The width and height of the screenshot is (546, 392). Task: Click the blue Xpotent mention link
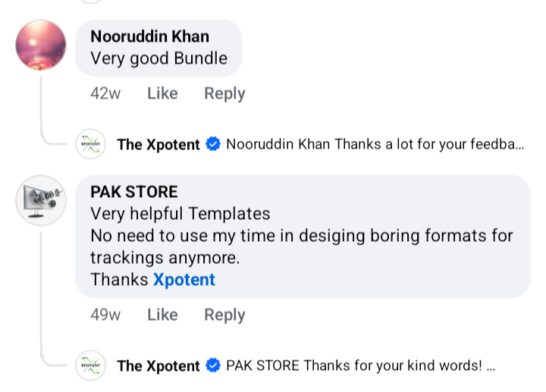tap(184, 279)
